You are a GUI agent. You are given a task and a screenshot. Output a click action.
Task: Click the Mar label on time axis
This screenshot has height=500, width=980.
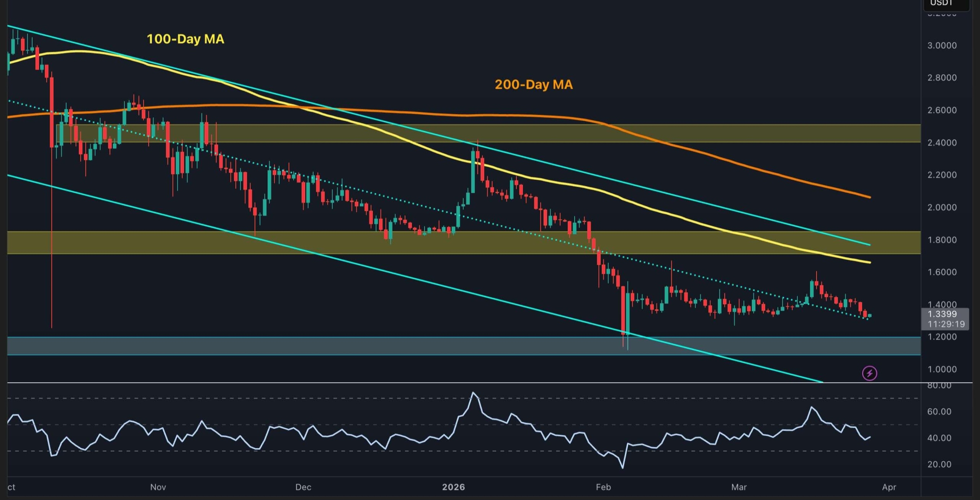739,487
